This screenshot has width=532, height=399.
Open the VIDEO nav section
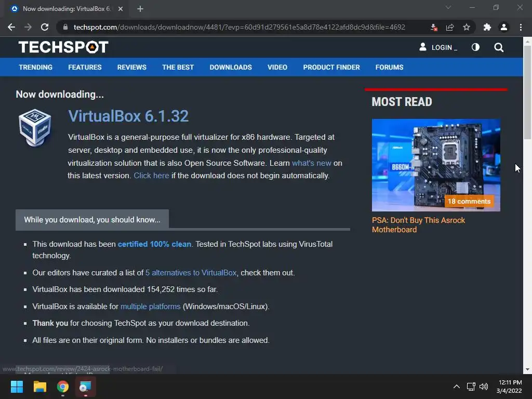(x=277, y=67)
